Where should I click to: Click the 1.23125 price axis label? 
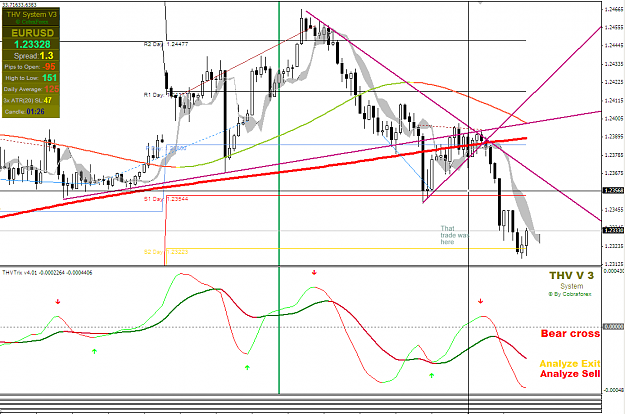(x=614, y=264)
